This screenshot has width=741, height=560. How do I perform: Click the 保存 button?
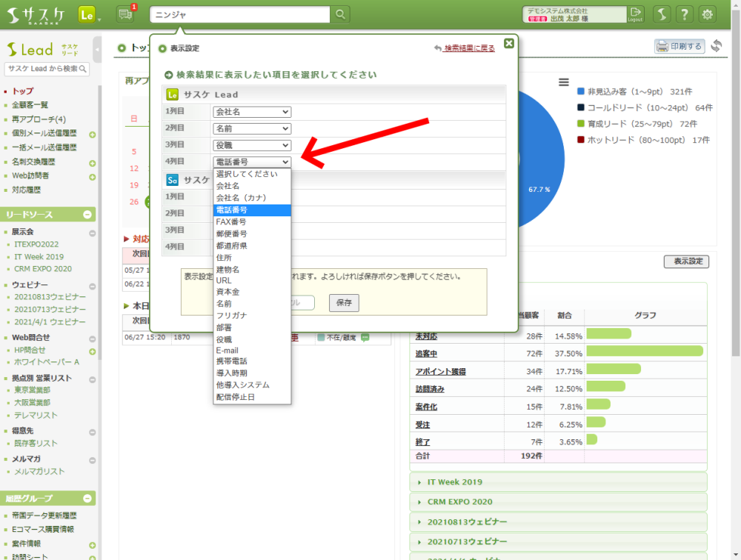click(x=343, y=302)
